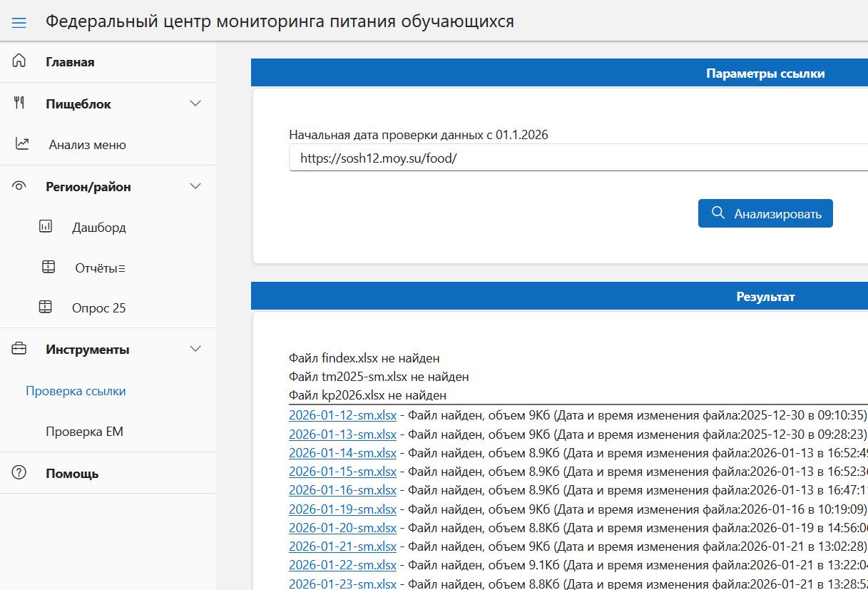This screenshot has width=868, height=590.
Task: Collapse the Пищеблок section chevron
Action: (x=195, y=103)
